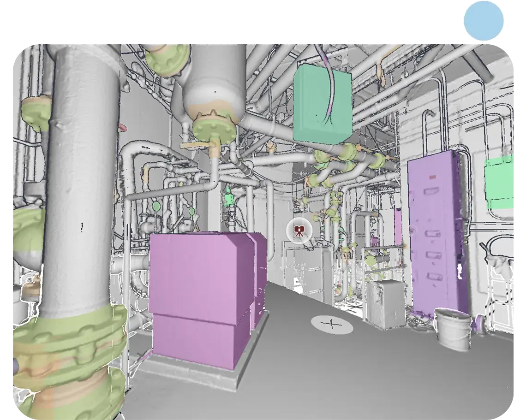Select the green panel on the far right wall
Image resolution: width=514 pixels, height=420 pixels.
499,182
